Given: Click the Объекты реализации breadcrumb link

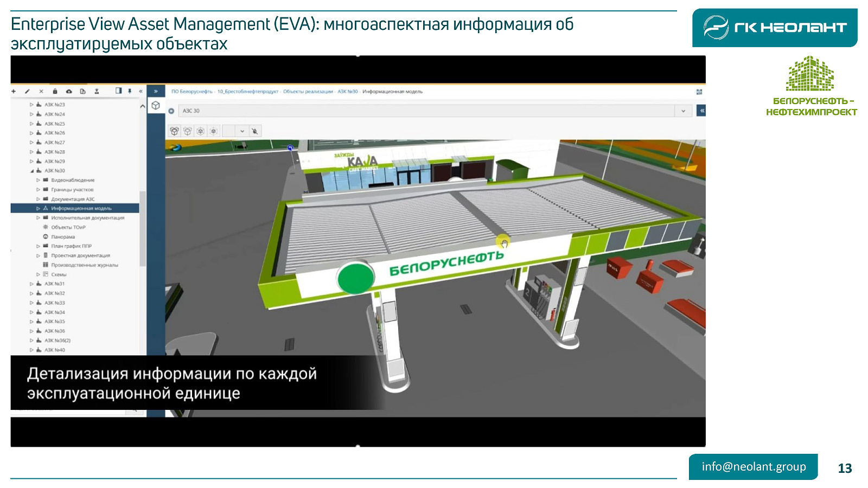Looking at the screenshot, I should click(x=308, y=92).
